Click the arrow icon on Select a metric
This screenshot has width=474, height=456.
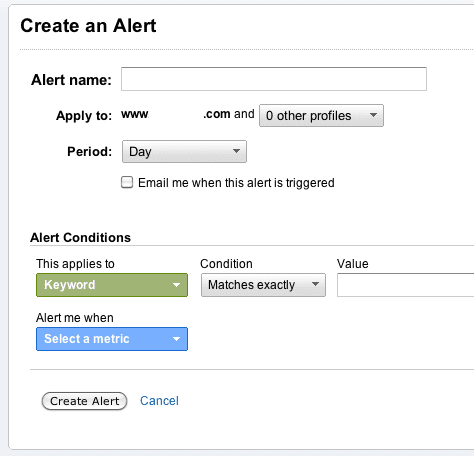176,339
